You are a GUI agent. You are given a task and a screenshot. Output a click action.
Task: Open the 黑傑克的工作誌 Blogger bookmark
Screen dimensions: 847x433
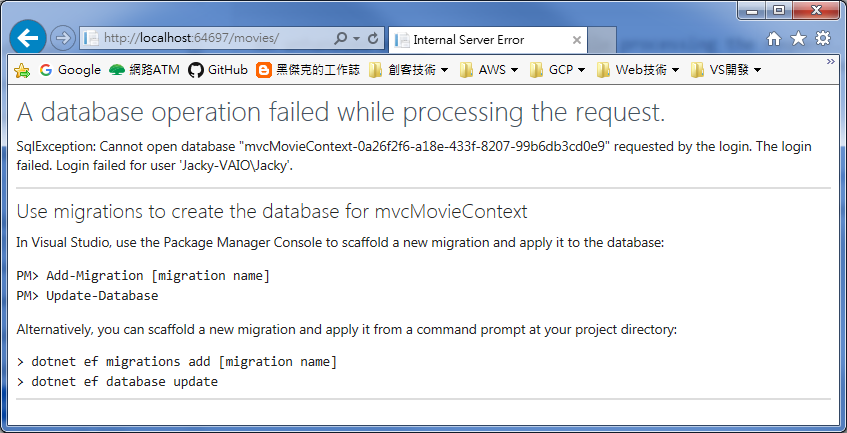[306, 70]
